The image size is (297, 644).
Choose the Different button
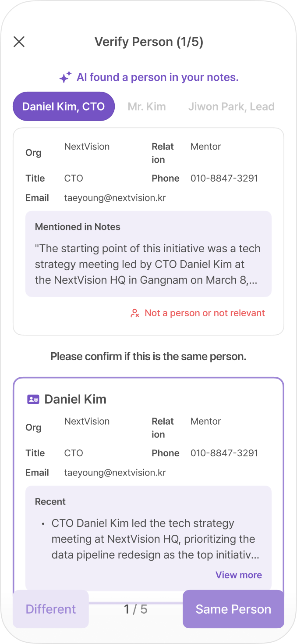[51, 609]
